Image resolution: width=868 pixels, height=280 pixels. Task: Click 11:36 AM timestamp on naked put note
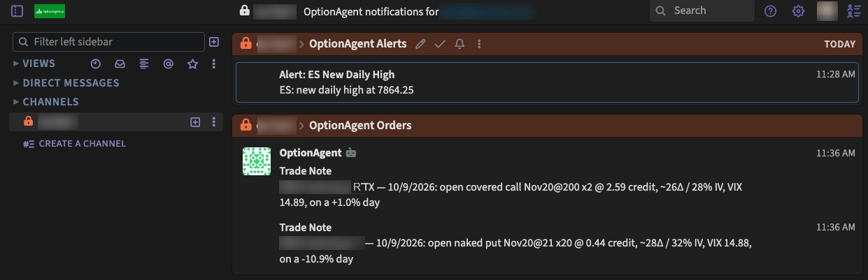click(x=835, y=227)
